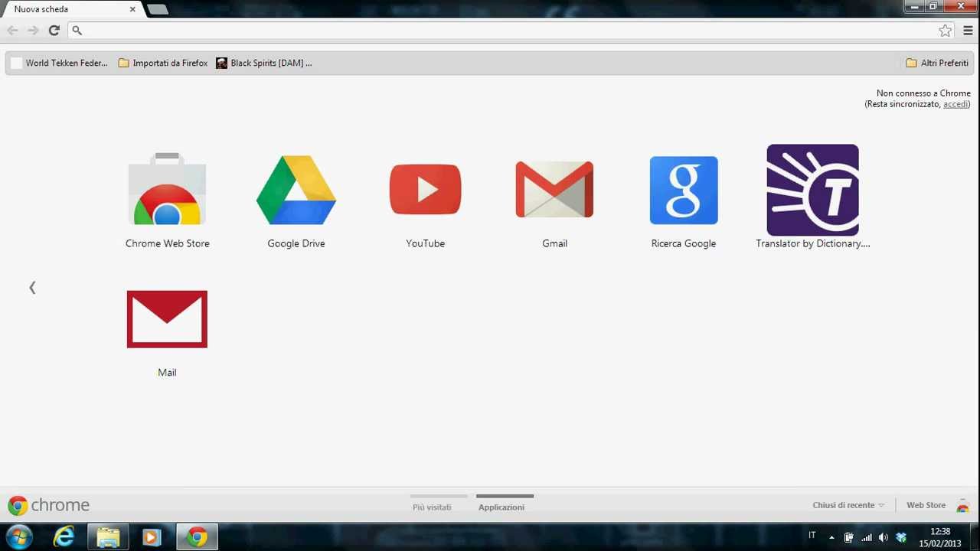This screenshot has width=980, height=551.
Task: Open the volume tray icon
Action: pyautogui.click(x=884, y=537)
